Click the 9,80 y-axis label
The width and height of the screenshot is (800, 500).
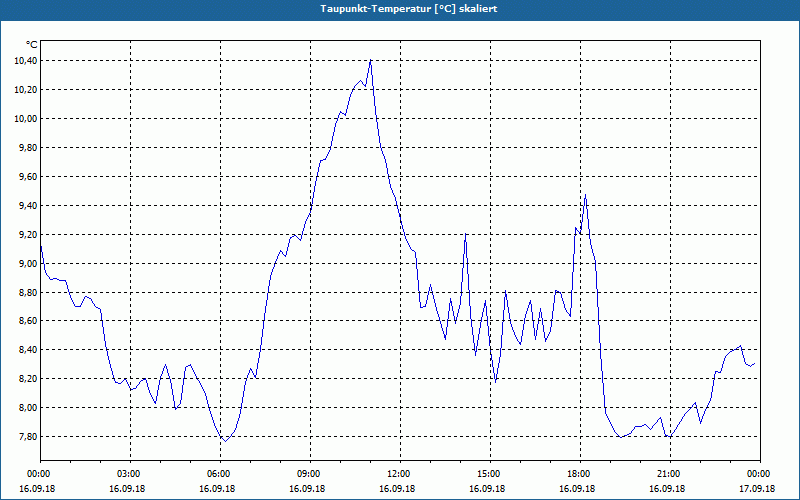pyautogui.click(x=29, y=148)
